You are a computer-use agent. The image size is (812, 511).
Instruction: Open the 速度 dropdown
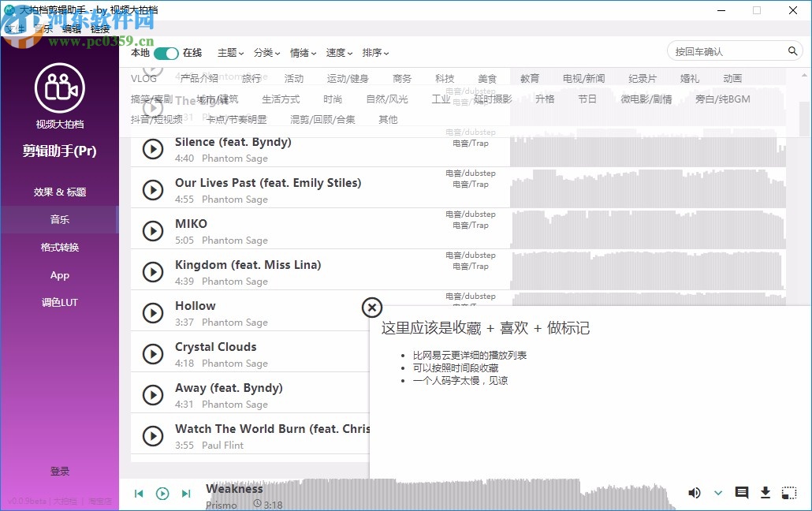[339, 53]
